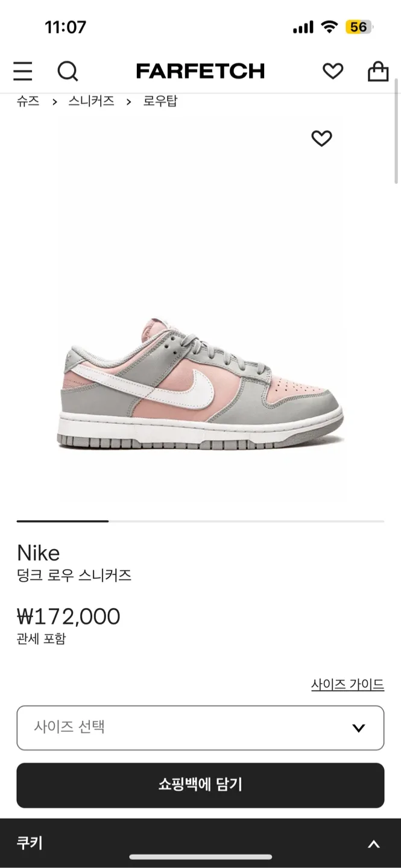Go to 로우탑 breadcrumb
This screenshot has height=868, width=401.
coord(160,101)
